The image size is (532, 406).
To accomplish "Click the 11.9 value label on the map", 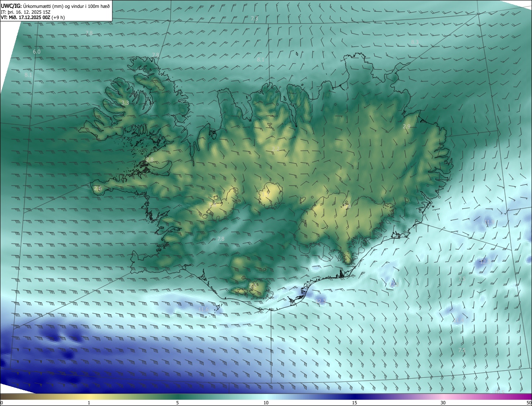I will tap(489, 222).
